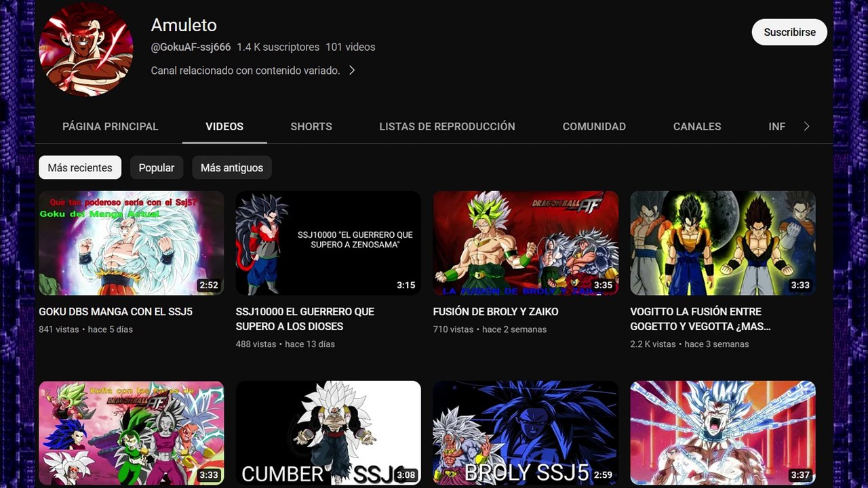This screenshot has width=868, height=488.
Task: Open the chained Goku thumbnail lasting 3:37
Action: pyautogui.click(x=723, y=433)
